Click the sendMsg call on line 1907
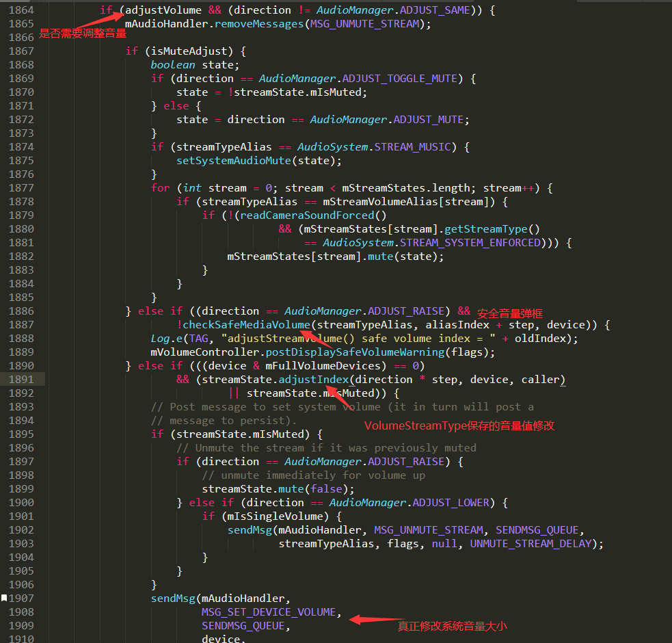 [x=173, y=599]
